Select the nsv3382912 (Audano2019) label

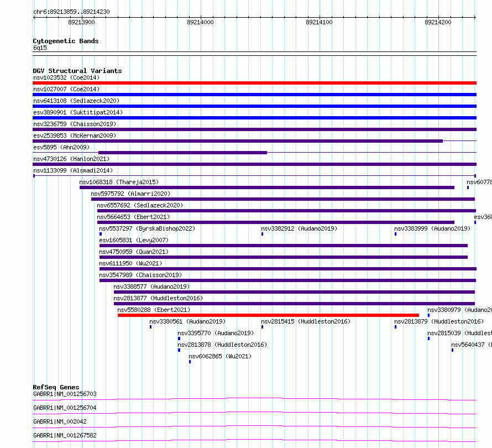click(x=299, y=228)
